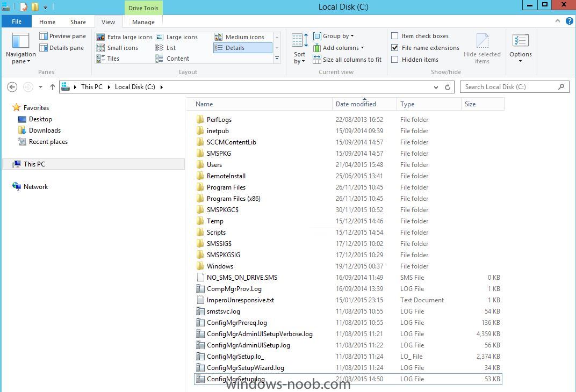Screen dimensions: 576x392
Task: Switch to the Home ribbon tab
Action: pyautogui.click(x=47, y=22)
